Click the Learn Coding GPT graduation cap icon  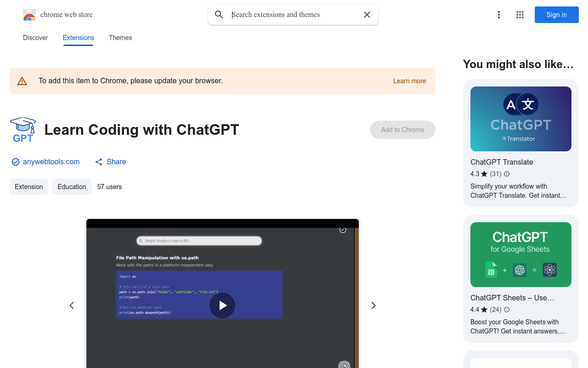pyautogui.click(x=23, y=130)
